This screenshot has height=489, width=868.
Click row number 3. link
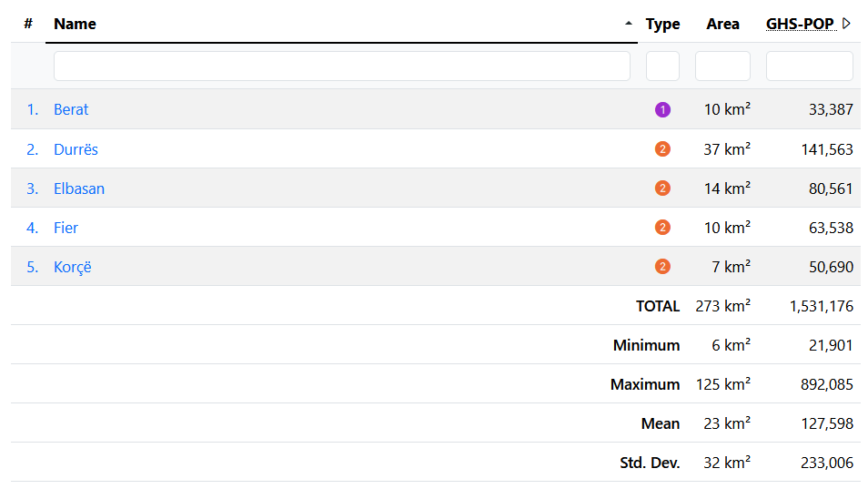pyautogui.click(x=33, y=188)
